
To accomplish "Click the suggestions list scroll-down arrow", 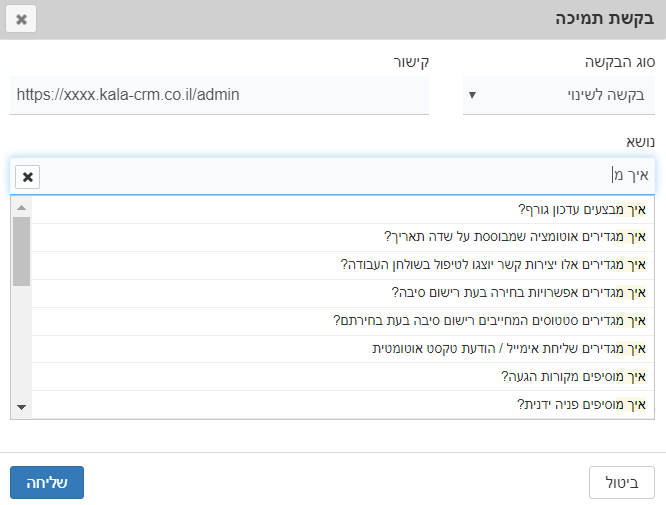I will [21, 407].
